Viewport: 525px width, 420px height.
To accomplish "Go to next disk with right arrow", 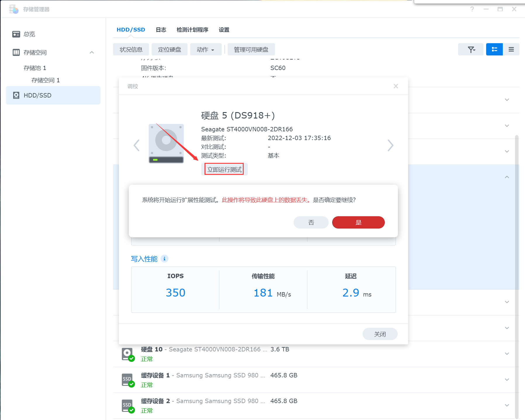I will [390, 145].
